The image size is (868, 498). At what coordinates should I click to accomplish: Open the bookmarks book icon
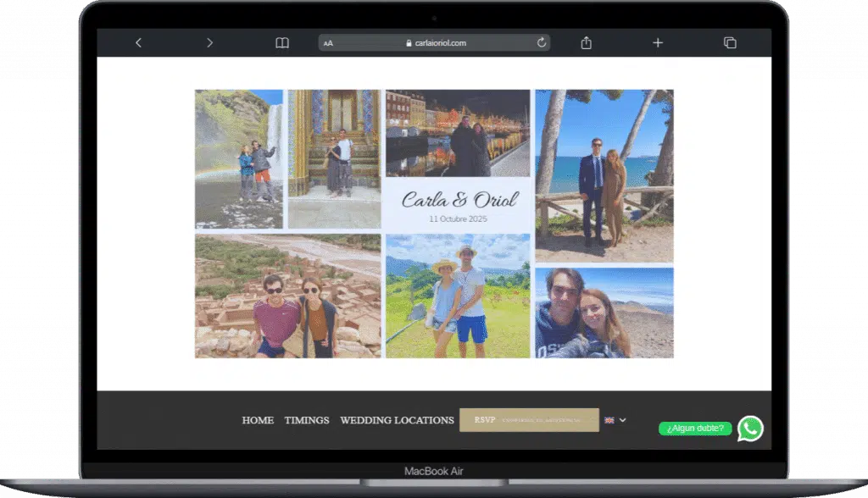pyautogui.click(x=282, y=42)
